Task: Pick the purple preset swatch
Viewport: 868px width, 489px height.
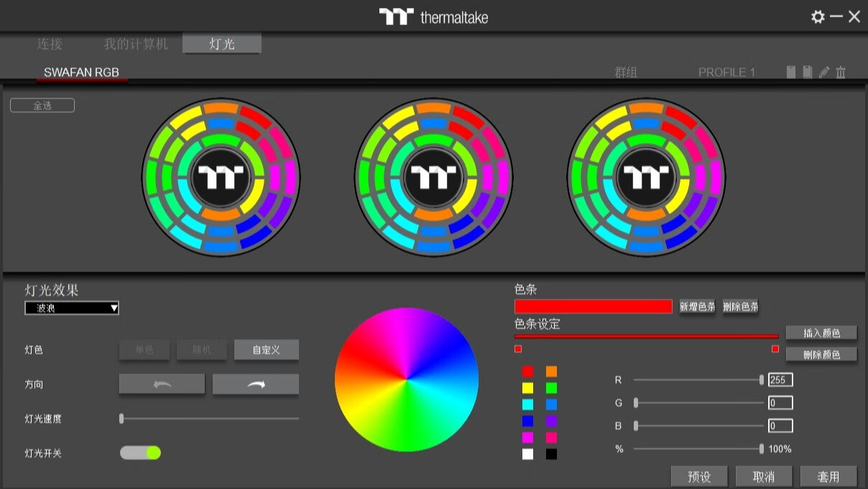Action: [x=551, y=421]
